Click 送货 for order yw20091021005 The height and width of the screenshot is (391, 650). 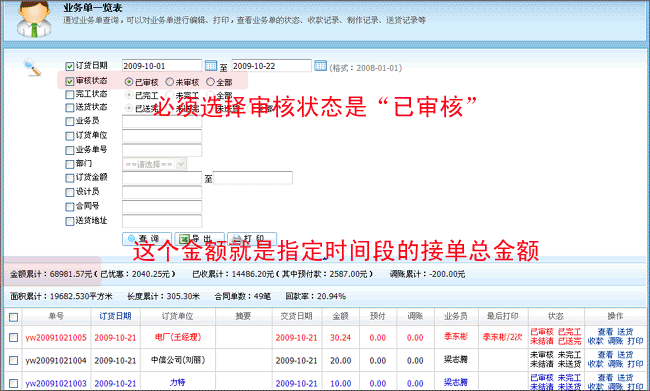point(625,332)
